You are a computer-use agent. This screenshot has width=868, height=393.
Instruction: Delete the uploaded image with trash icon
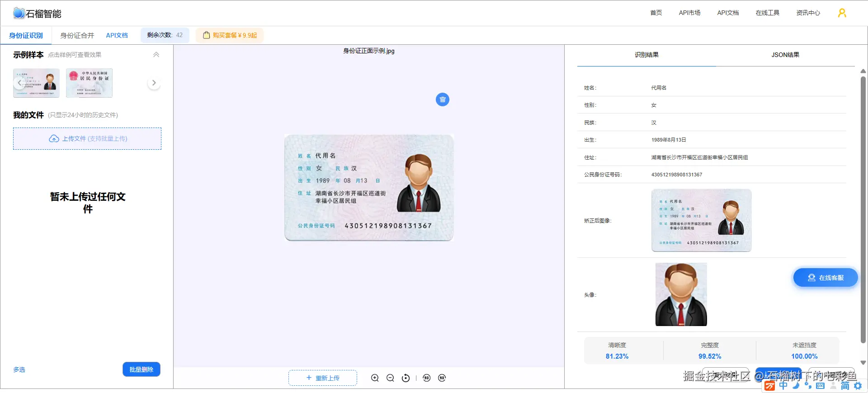click(x=443, y=99)
